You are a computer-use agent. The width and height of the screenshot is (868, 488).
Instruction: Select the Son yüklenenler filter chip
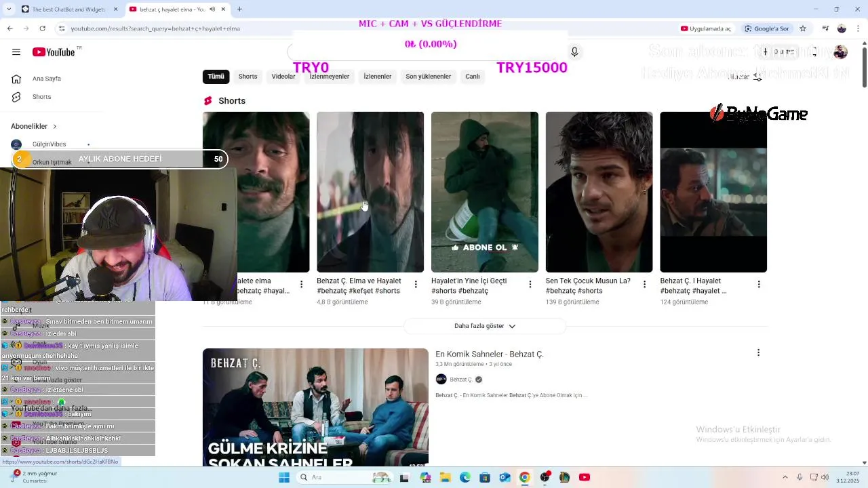pos(428,77)
